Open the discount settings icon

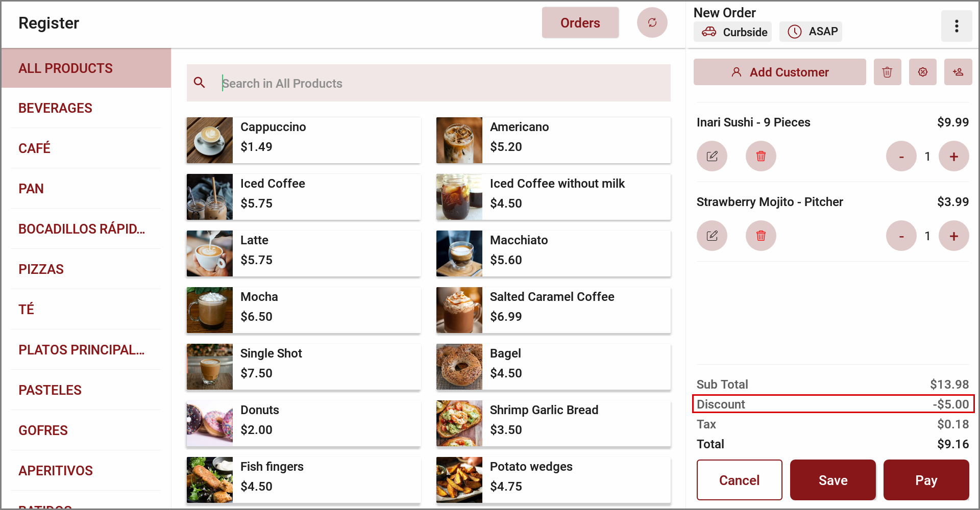click(922, 72)
